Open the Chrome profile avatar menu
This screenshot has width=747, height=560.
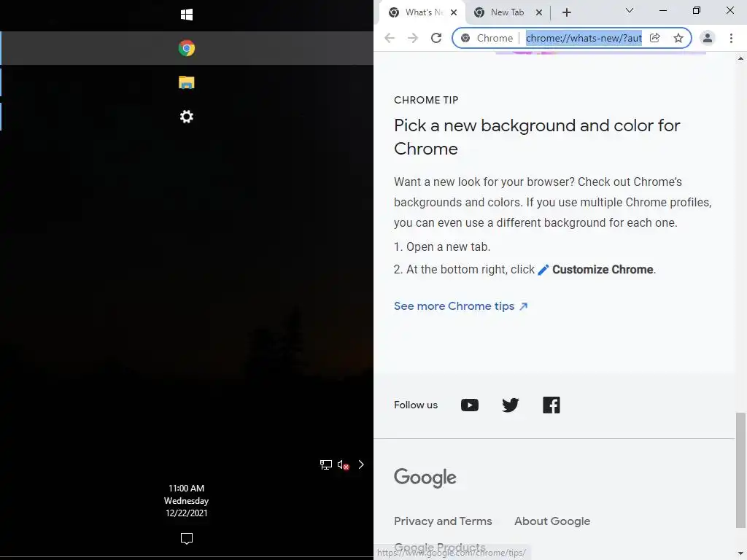[x=708, y=38]
